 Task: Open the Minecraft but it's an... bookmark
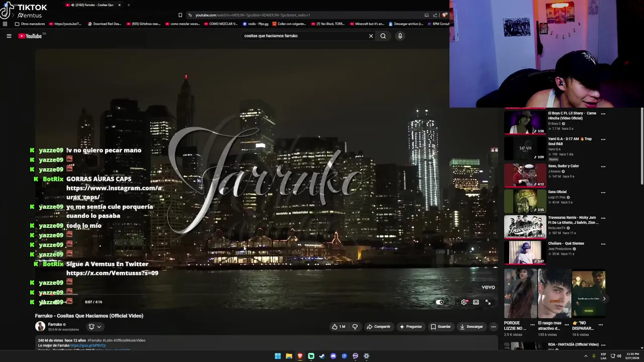pyautogui.click(x=367, y=24)
